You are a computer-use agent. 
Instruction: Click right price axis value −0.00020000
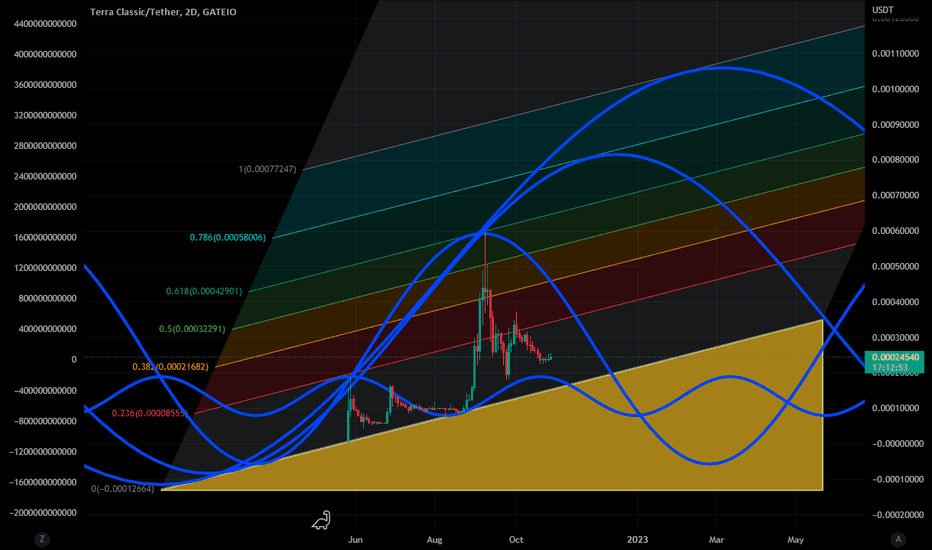click(898, 515)
